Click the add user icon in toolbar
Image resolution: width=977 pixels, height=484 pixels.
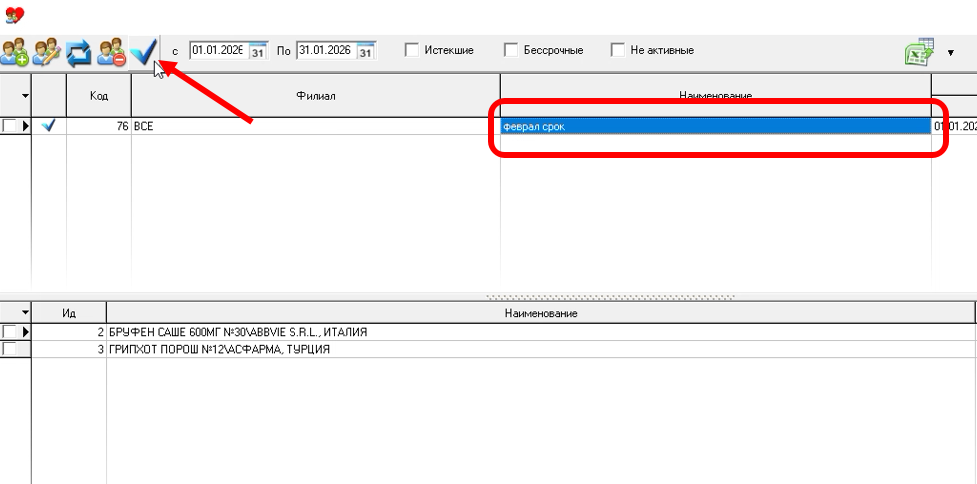click(15, 52)
